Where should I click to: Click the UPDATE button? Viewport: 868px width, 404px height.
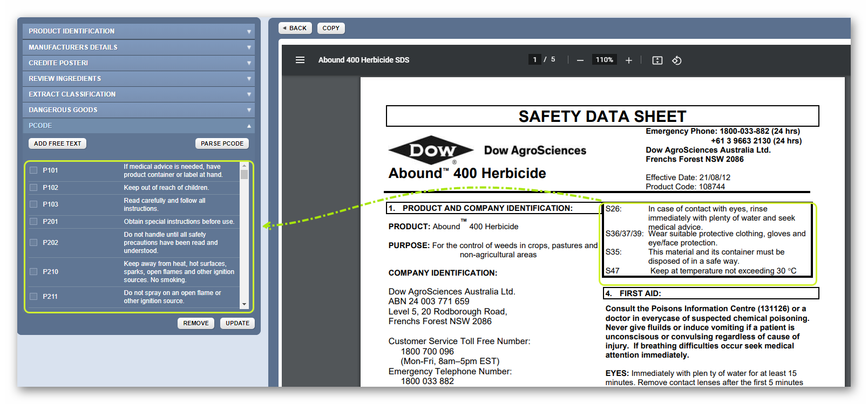tap(238, 323)
